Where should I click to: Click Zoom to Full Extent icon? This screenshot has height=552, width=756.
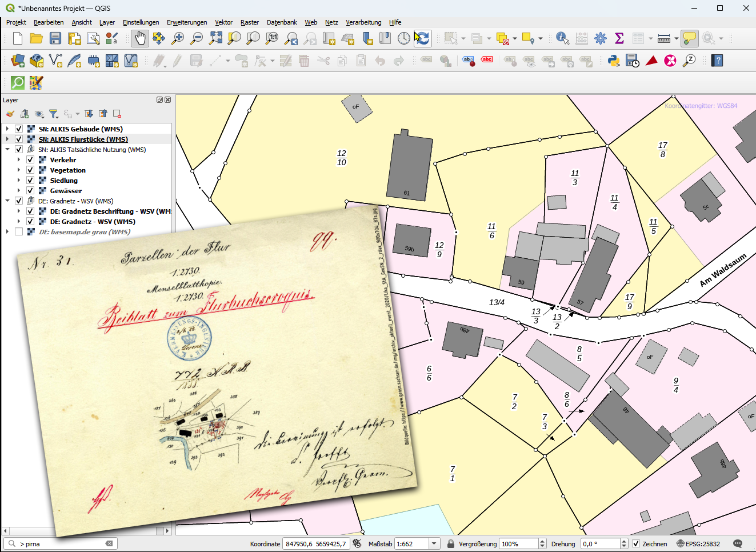(x=215, y=38)
